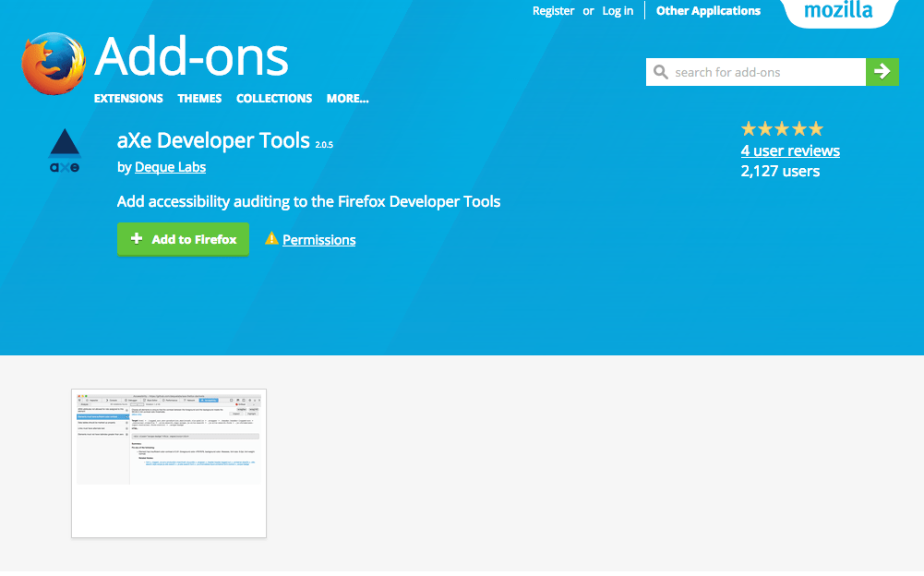Click the accessibility auditing description text
This screenshot has height=576, width=924.
(x=309, y=201)
